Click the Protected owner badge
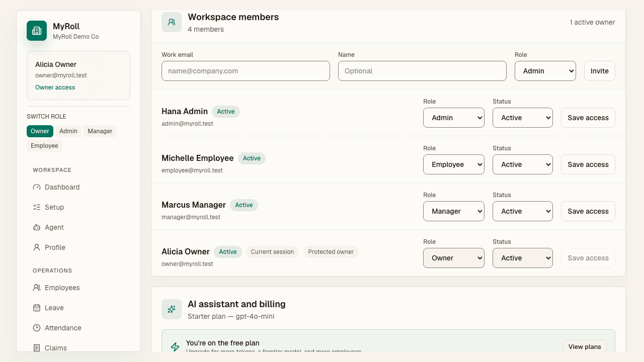The width and height of the screenshot is (644, 362). coord(331,252)
